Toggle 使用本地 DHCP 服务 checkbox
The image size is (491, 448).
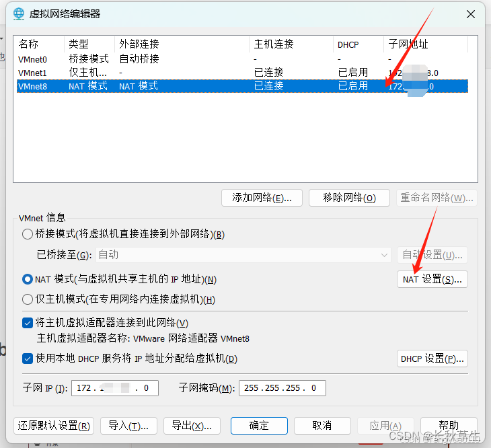click(28, 359)
